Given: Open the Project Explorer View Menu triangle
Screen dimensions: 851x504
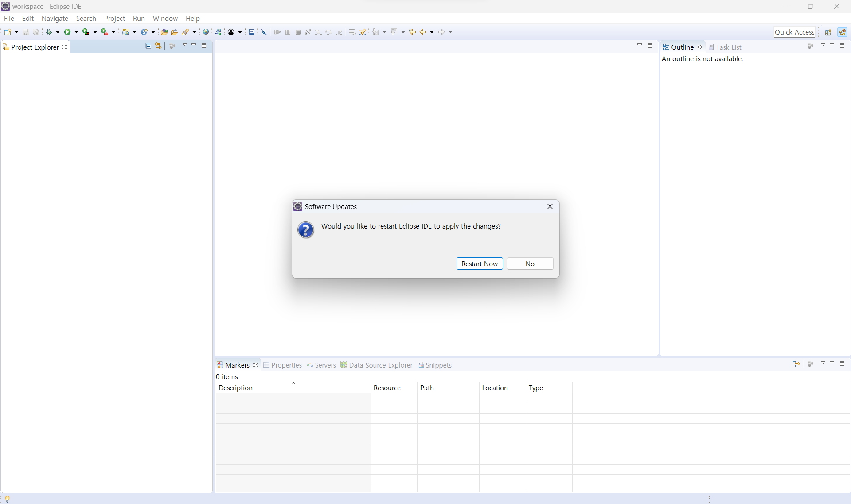Looking at the screenshot, I should tap(185, 45).
